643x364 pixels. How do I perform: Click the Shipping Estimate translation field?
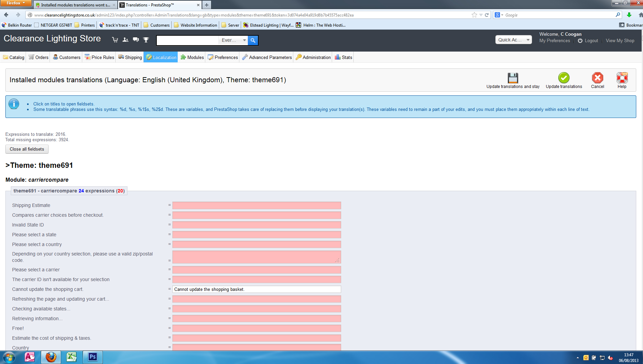pos(257,205)
